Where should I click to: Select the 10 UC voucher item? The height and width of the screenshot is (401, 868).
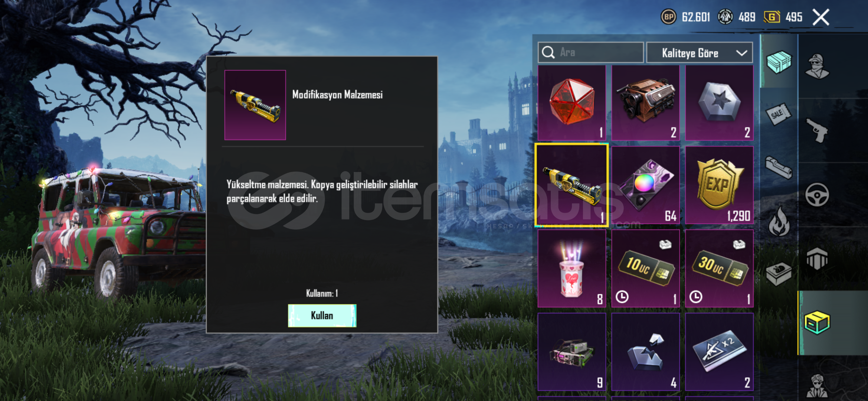point(645,268)
